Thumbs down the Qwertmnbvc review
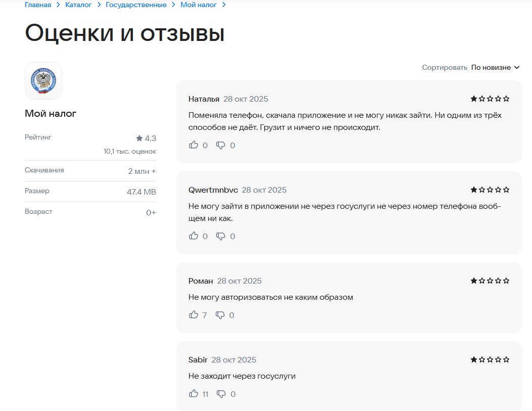The image size is (532, 411). pos(221,236)
